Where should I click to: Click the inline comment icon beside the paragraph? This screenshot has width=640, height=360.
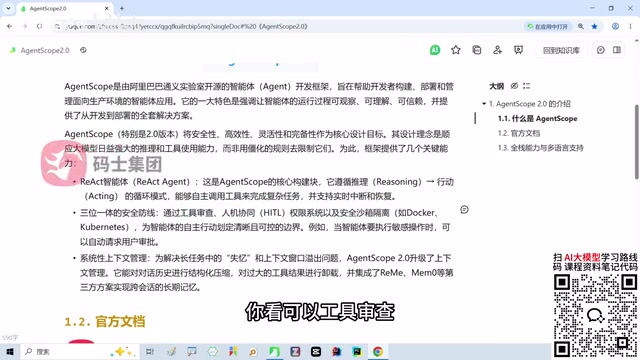[x=464, y=209]
